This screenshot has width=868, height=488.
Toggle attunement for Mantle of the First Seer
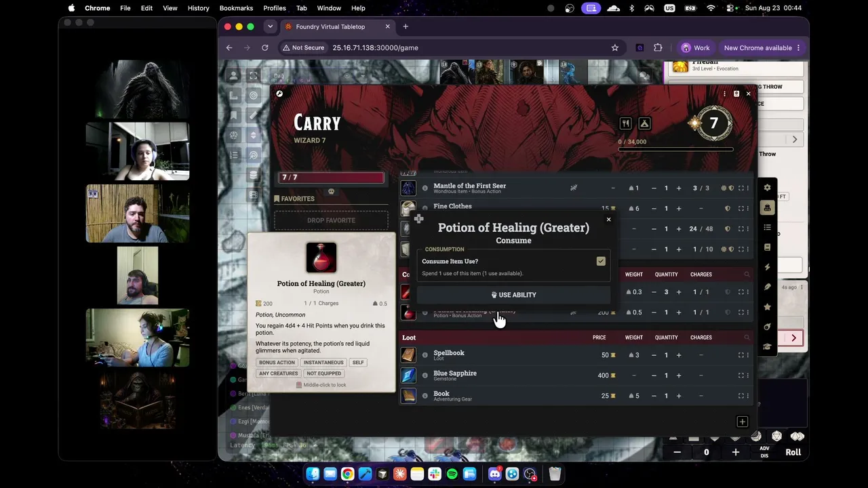tap(724, 188)
